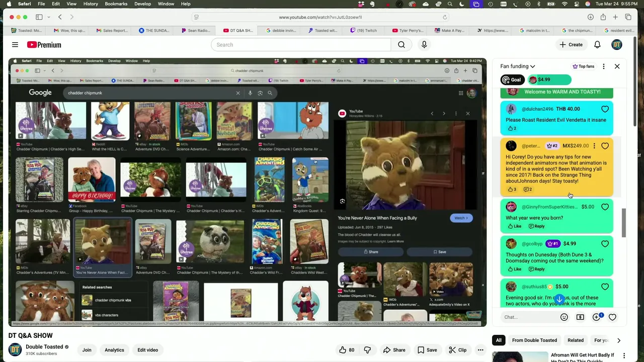Open Top fans leaderboard
The height and width of the screenshot is (362, 644).
tap(583, 66)
